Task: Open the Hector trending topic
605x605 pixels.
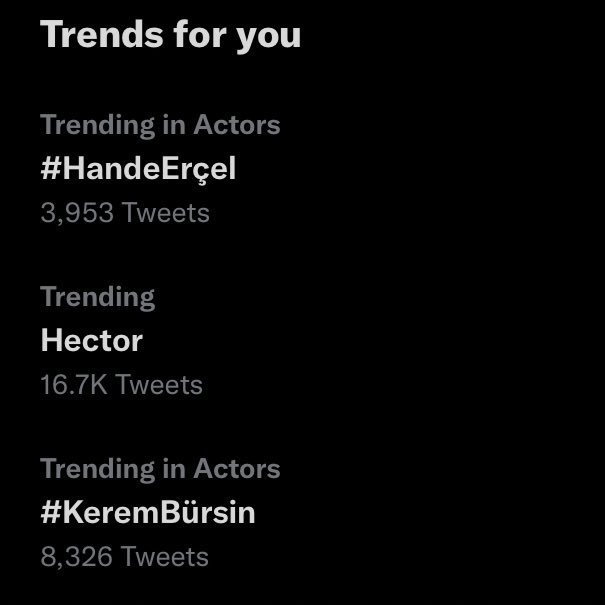Action: (x=92, y=341)
